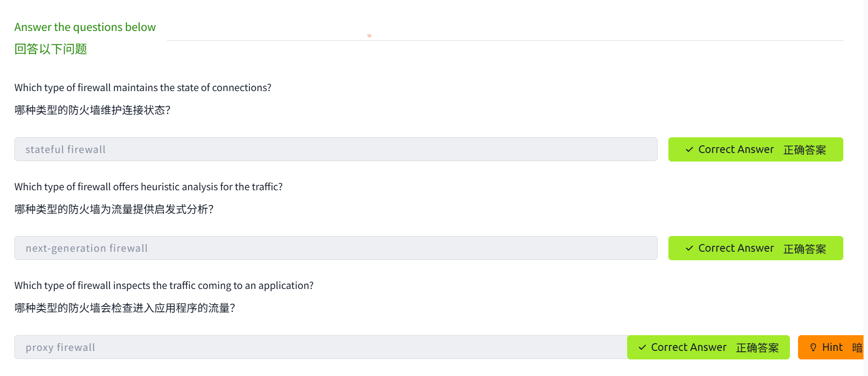The width and height of the screenshot is (868, 376).
Task: Click question about maintaining state of connections
Action: [143, 88]
